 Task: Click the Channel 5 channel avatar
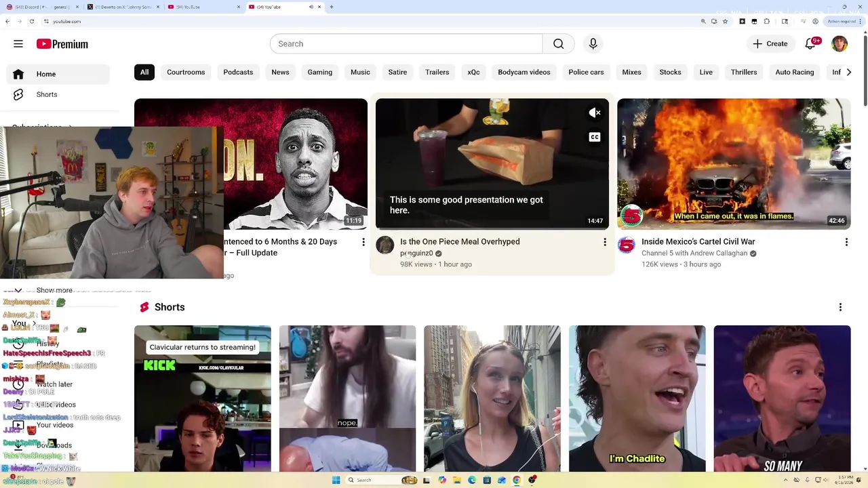click(626, 245)
